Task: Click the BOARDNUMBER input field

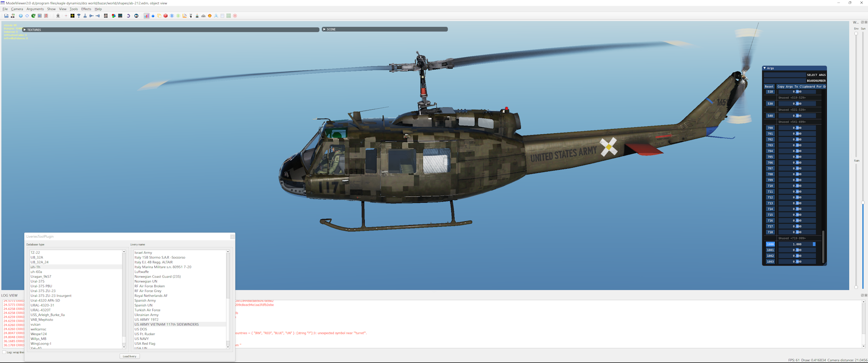Action: (785, 80)
